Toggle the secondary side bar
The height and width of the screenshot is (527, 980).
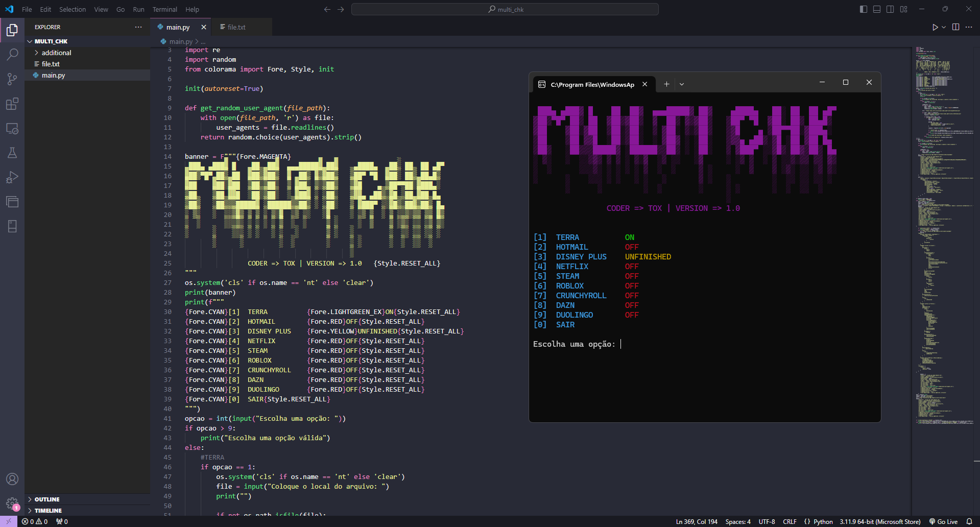890,9
